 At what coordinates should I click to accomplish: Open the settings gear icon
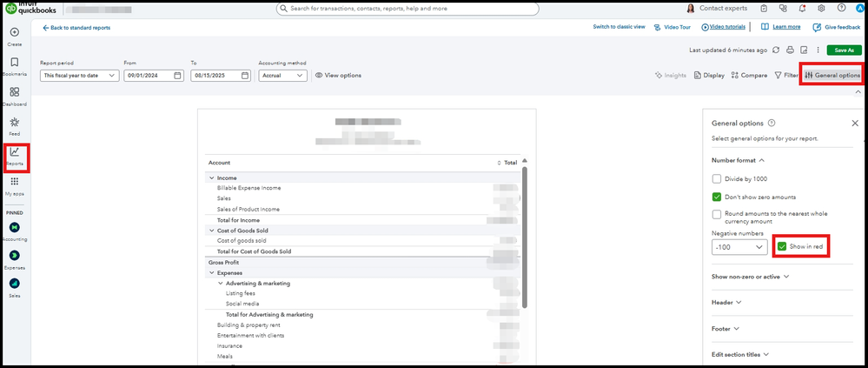tap(821, 9)
